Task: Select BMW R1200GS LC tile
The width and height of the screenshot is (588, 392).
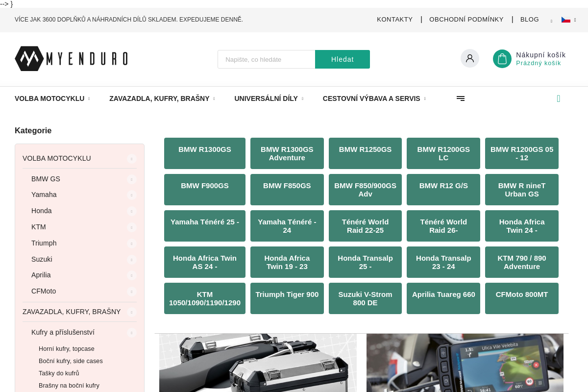Action: pyautogui.click(x=443, y=153)
